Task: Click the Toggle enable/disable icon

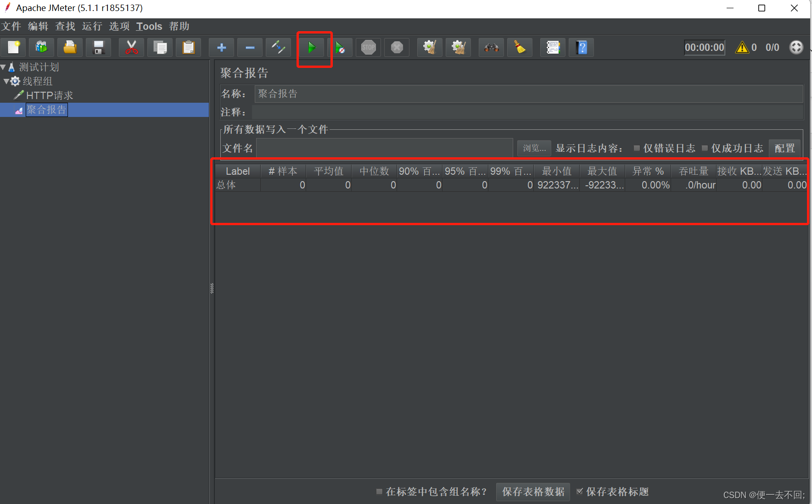Action: pyautogui.click(x=278, y=47)
